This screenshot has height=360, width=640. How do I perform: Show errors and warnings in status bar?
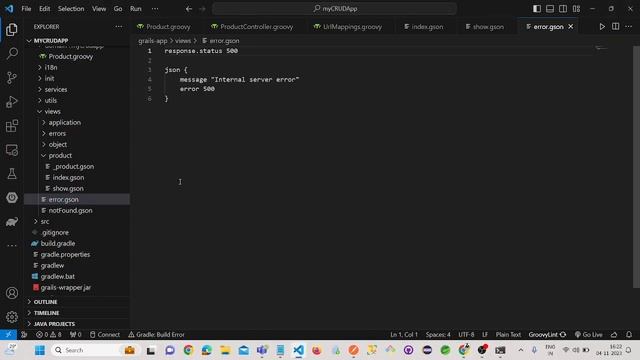tap(49, 335)
